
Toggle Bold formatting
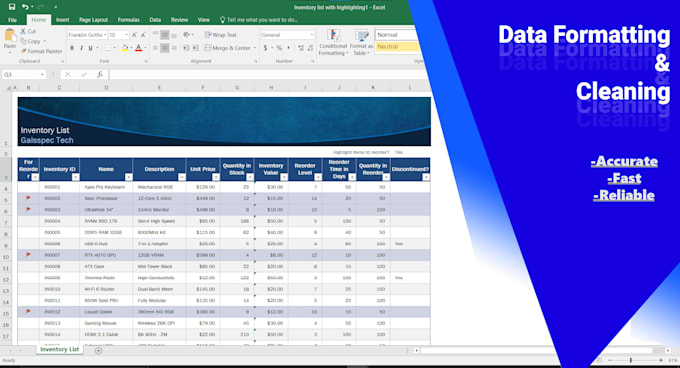pyautogui.click(x=72, y=48)
